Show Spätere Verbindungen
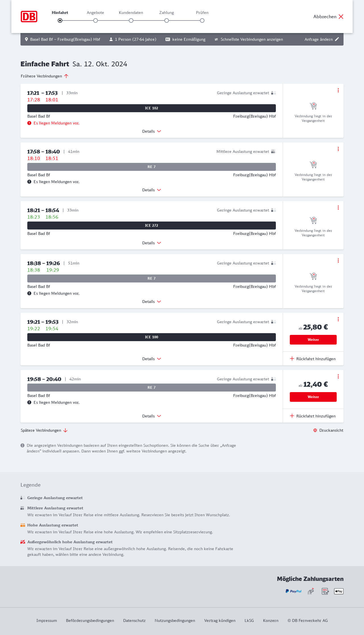The height and width of the screenshot is (635, 364). click(x=44, y=430)
